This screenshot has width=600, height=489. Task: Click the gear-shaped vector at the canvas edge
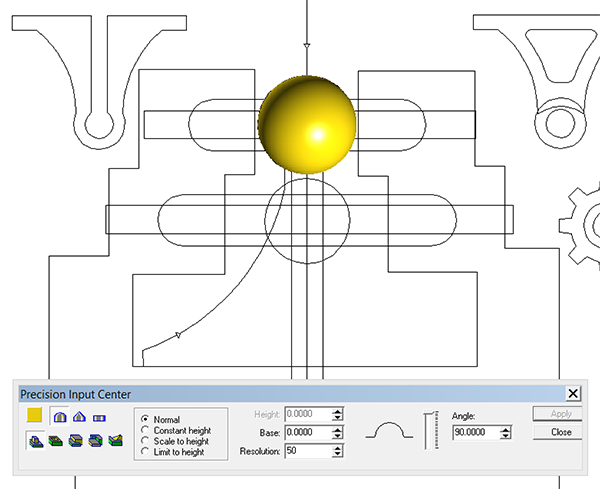(579, 226)
